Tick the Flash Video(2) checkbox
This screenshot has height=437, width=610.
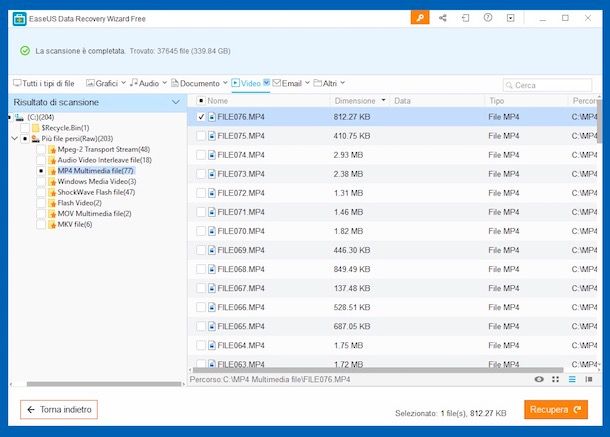[41, 203]
